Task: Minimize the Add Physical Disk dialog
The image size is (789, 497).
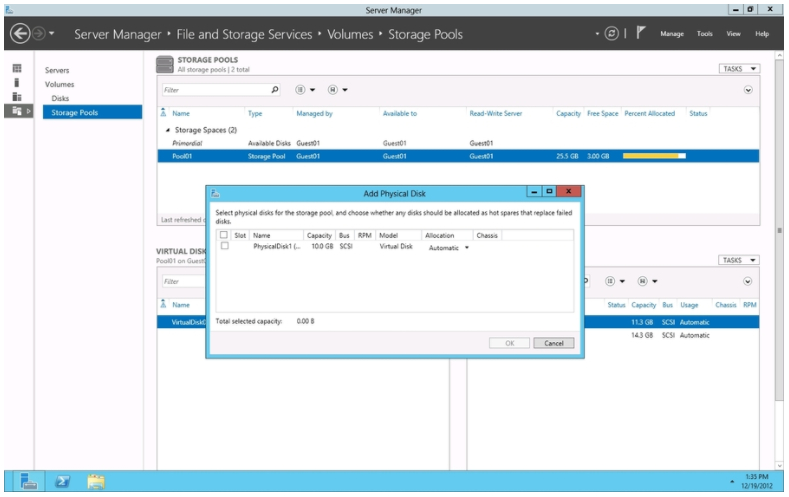Action: [534, 191]
